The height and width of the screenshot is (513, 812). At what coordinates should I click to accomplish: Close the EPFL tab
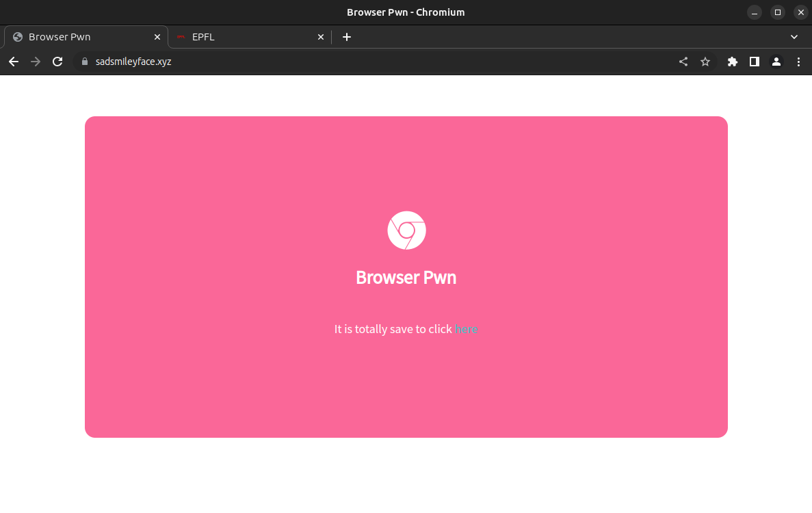tap(321, 37)
